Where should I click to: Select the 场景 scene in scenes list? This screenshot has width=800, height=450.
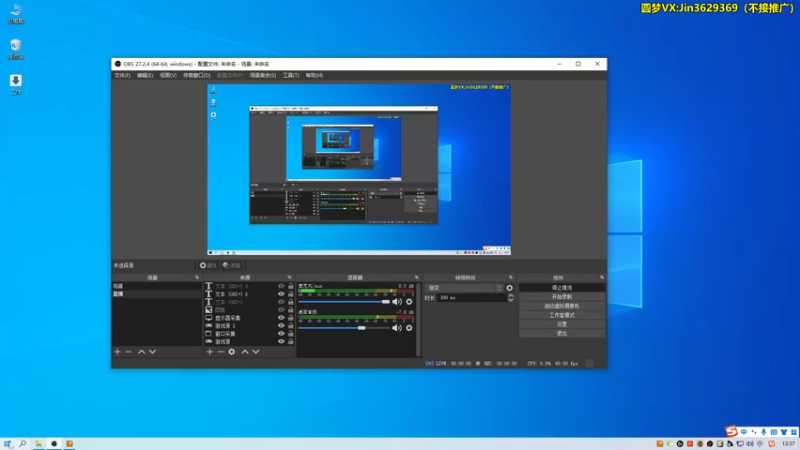156,286
